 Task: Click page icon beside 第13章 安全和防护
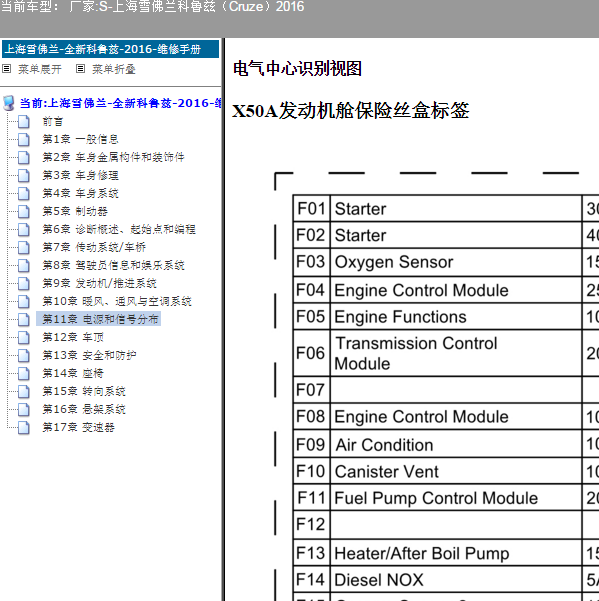pyautogui.click(x=24, y=356)
